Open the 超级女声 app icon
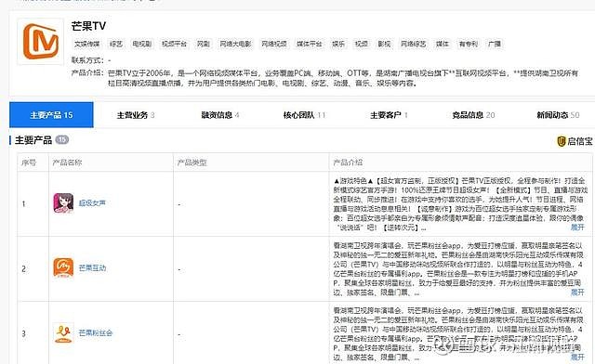 [63, 202]
